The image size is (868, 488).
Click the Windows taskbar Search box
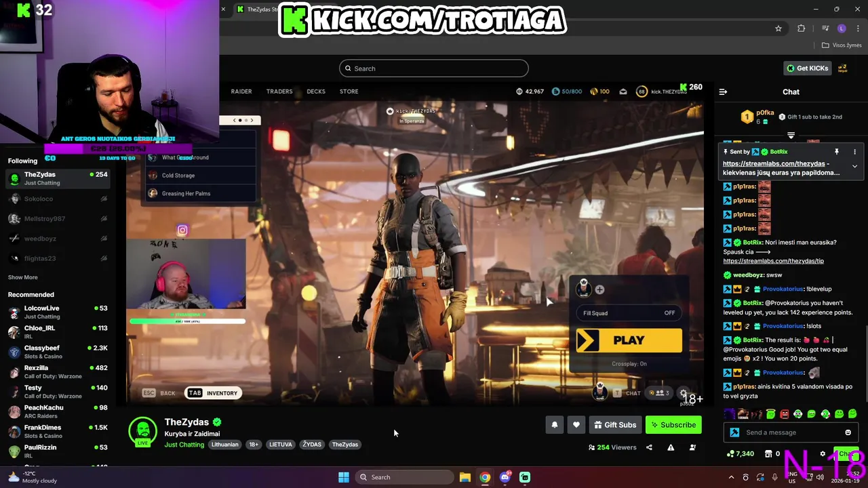[405, 477]
